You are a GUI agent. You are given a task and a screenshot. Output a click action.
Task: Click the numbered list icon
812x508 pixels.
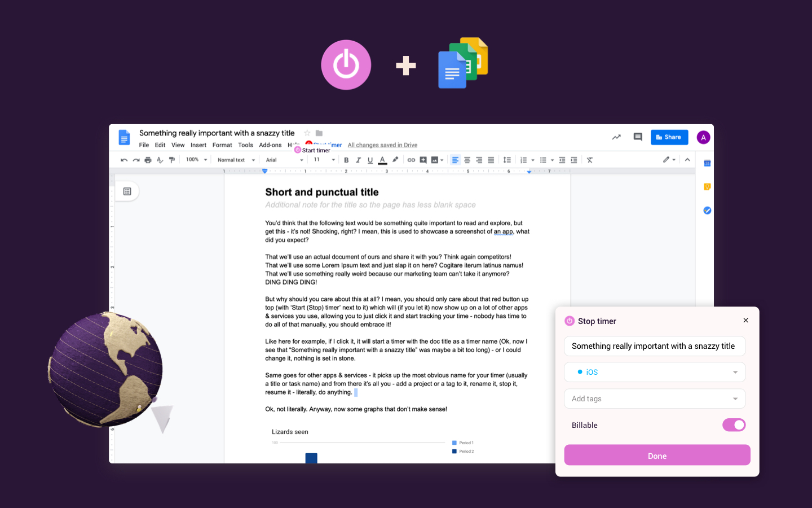coord(523,160)
